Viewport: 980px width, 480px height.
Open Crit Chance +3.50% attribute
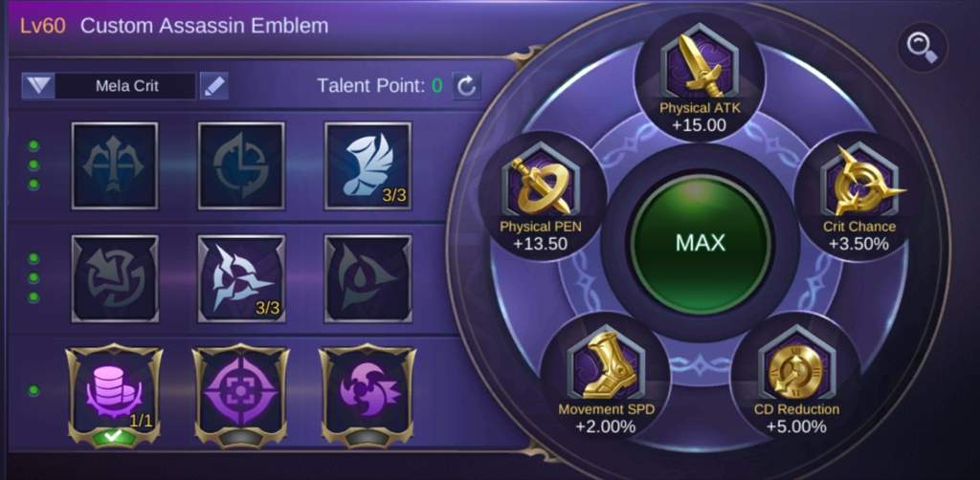[858, 196]
